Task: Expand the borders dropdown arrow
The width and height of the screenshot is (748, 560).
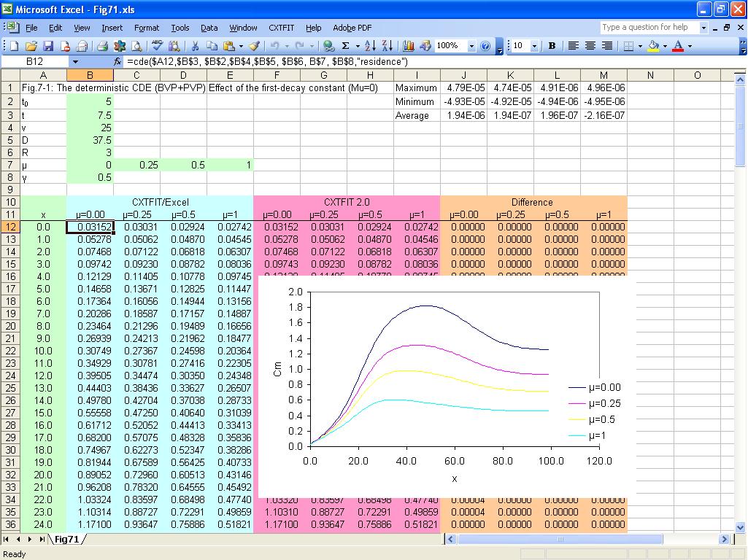Action: click(x=640, y=45)
